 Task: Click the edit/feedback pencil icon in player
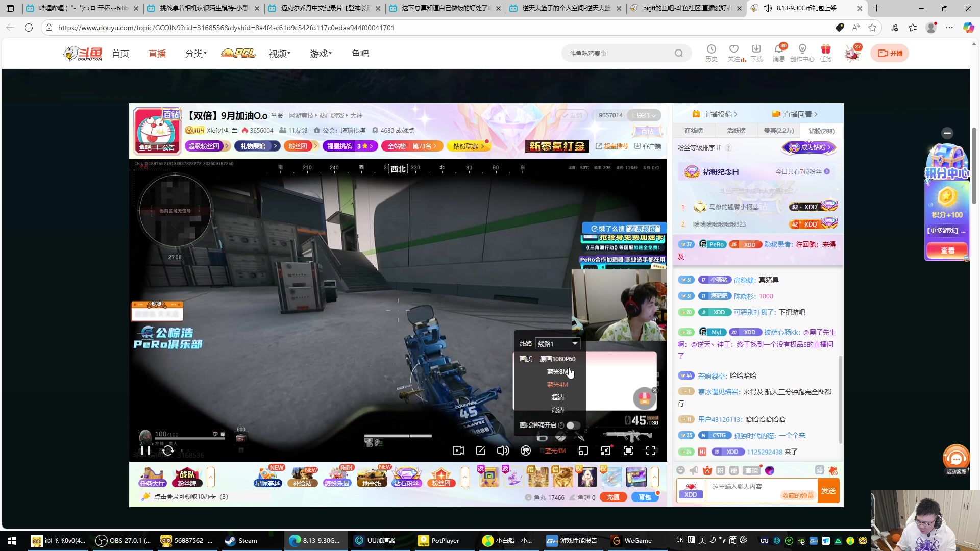coord(481,450)
